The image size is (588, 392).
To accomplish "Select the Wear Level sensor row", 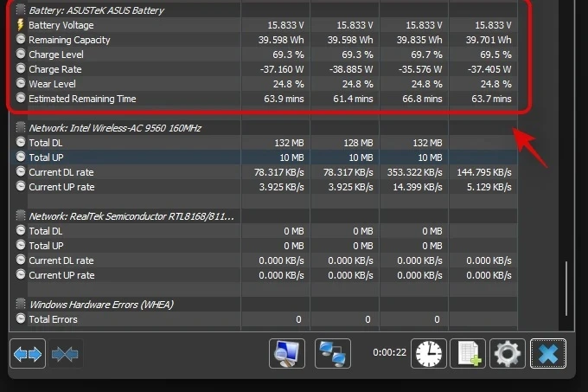I will pyautogui.click(x=53, y=84).
